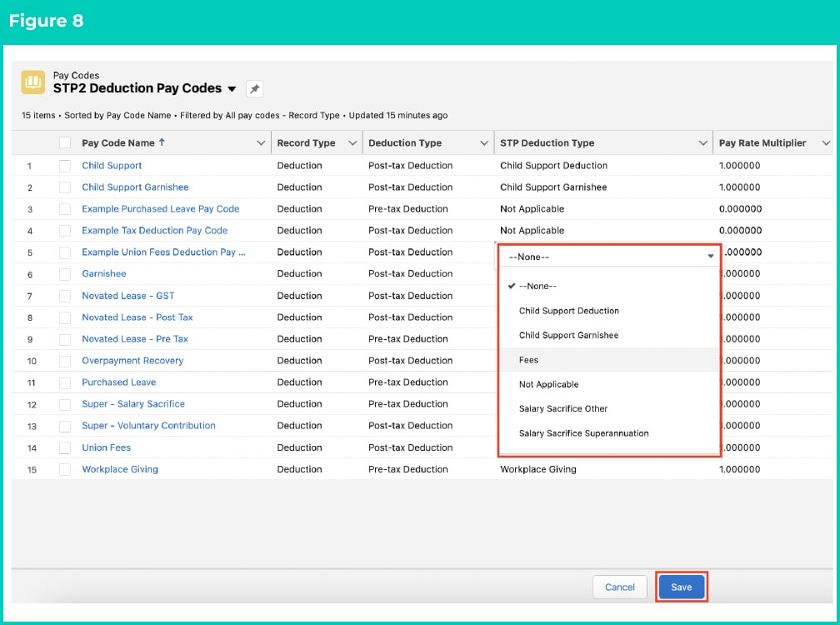
Task: Open the Union Fees pay code link
Action: [x=106, y=447]
